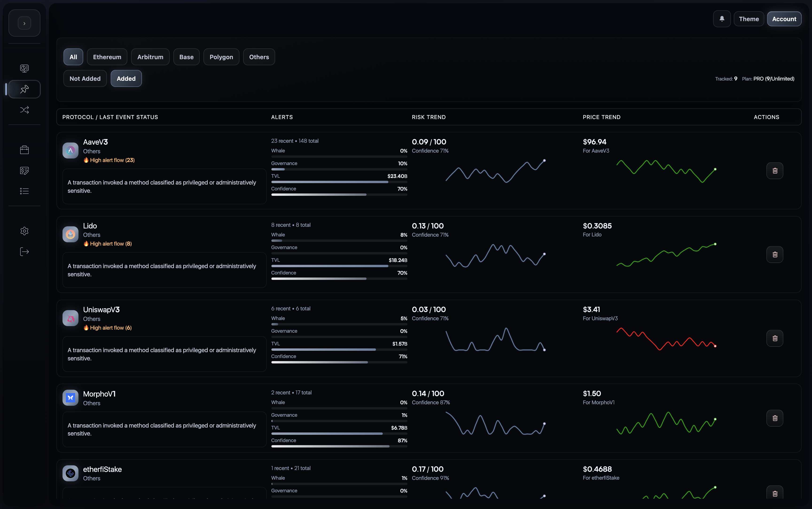812x509 pixels.
Task: Open the briefcase portfolio sidebar icon
Action: 24,150
